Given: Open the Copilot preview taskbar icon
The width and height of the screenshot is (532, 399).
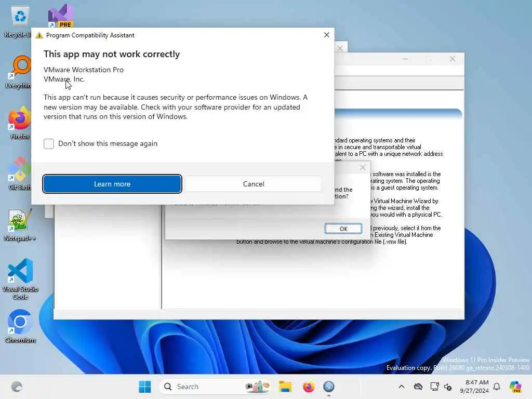Looking at the screenshot, I should 515,387.
